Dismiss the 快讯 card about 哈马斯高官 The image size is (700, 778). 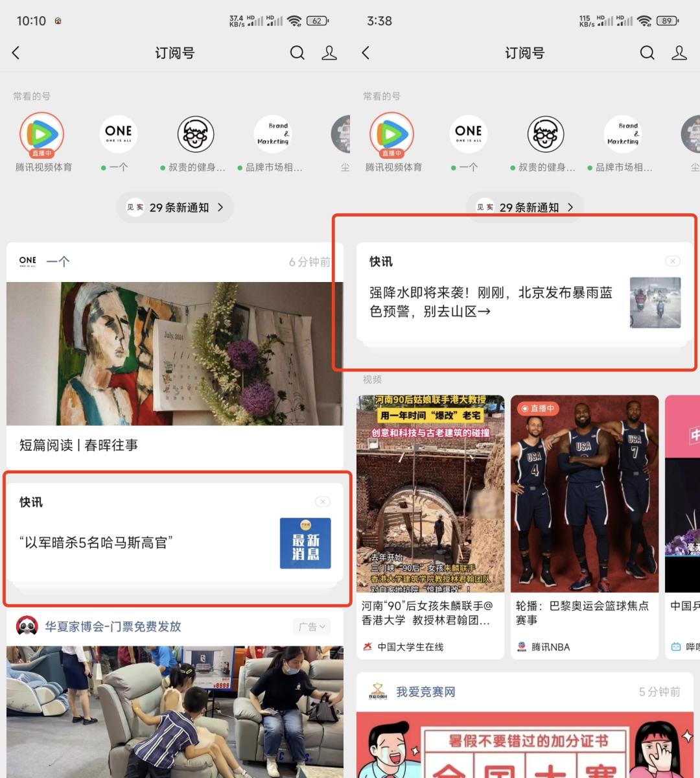pos(322,502)
